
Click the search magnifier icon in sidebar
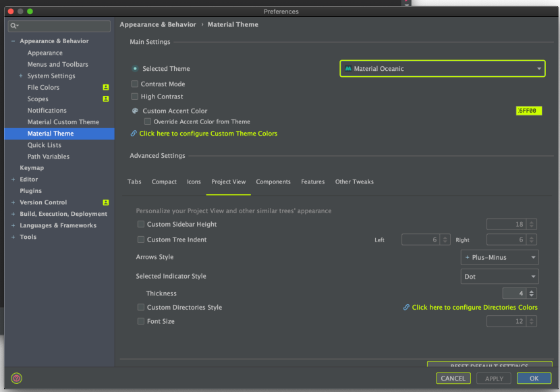point(14,26)
